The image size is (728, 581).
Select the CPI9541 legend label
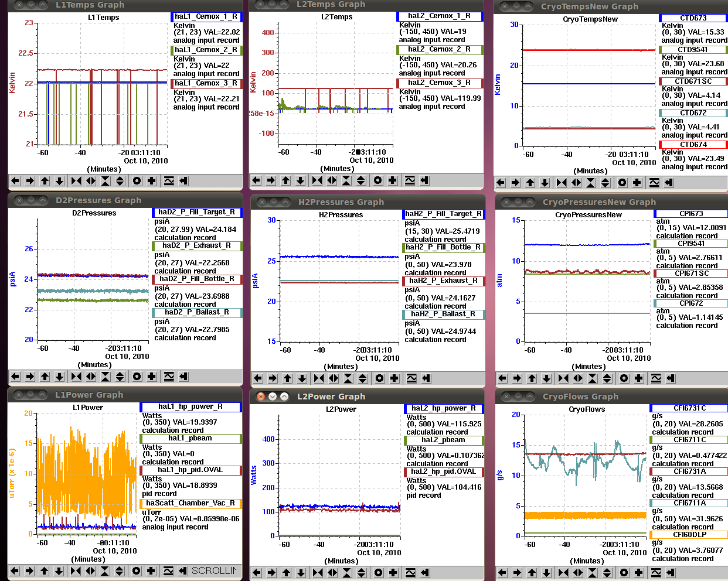click(x=691, y=244)
